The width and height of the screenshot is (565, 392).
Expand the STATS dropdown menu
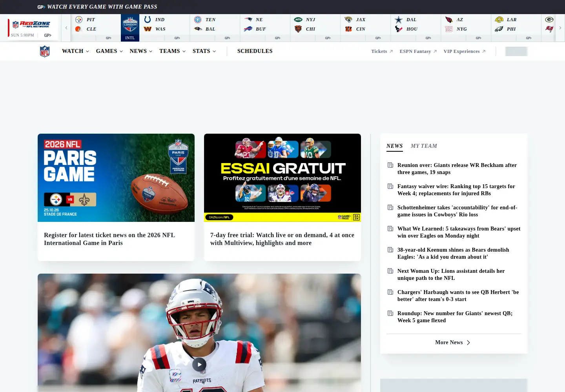(x=204, y=51)
